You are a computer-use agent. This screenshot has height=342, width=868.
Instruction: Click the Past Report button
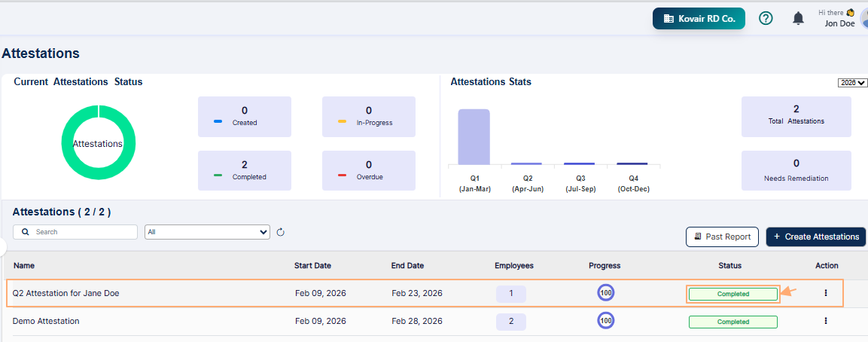722,237
